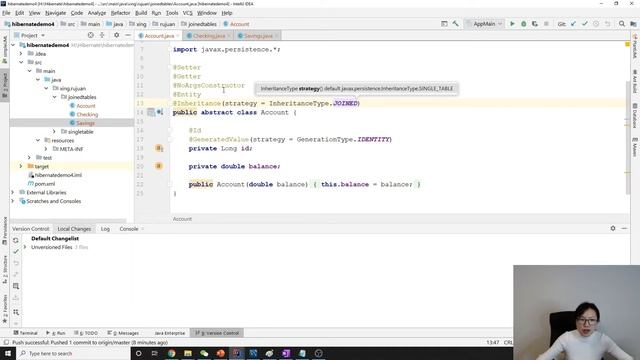Open the Log tab in Version Control
This screenshot has height=360, width=640.
(105, 229)
